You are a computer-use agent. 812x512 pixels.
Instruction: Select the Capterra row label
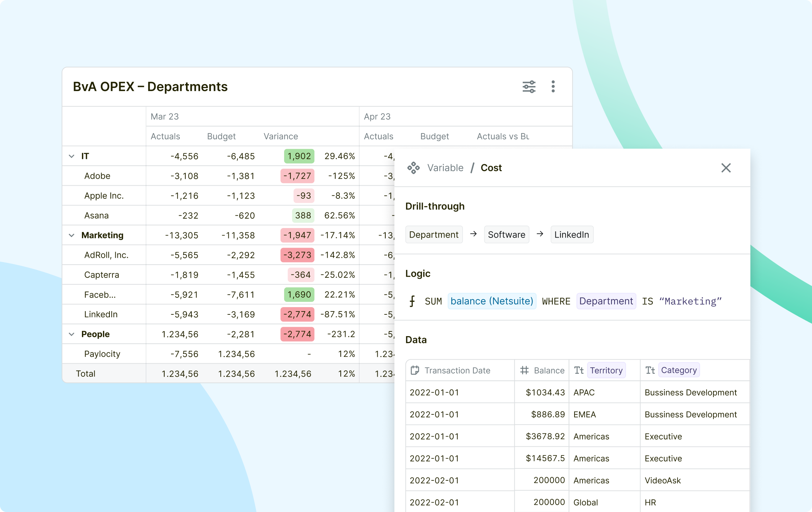(x=101, y=275)
